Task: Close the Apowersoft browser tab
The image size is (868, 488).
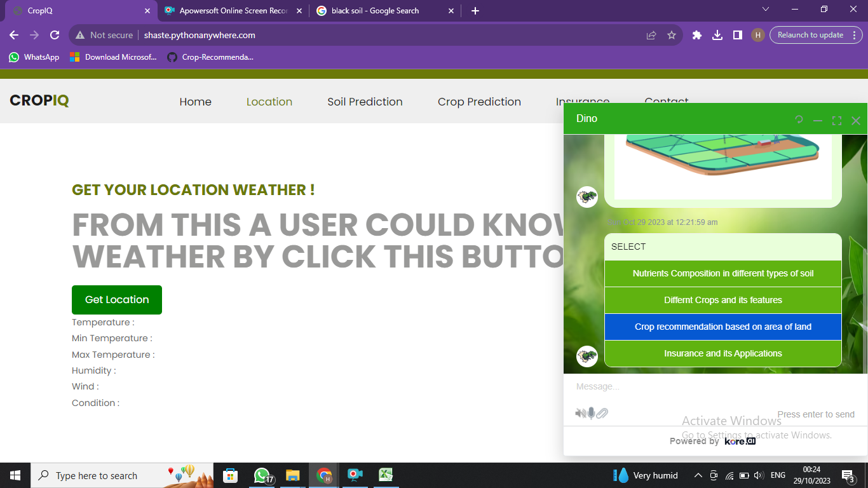Action: coord(299,11)
